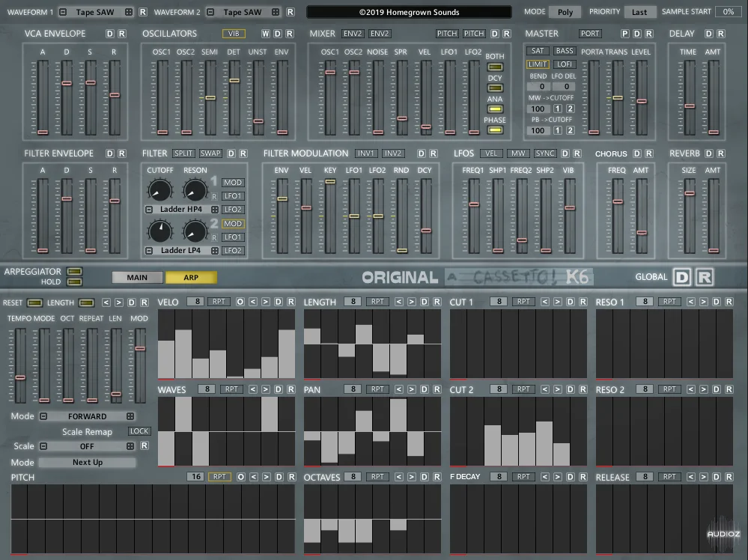The width and height of the screenshot is (748, 560).
Task: Open filter 1 Ladder HP4 type menu
Action: 181,210
